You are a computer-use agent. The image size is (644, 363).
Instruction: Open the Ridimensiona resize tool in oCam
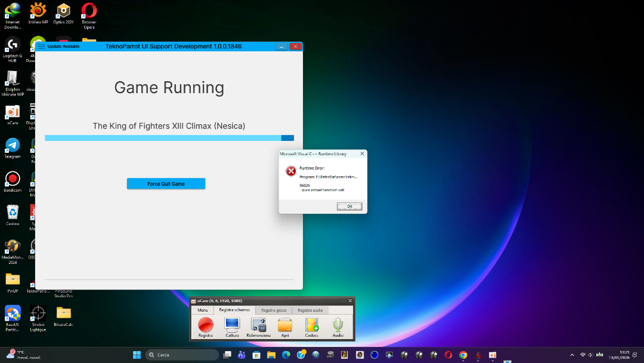click(258, 325)
